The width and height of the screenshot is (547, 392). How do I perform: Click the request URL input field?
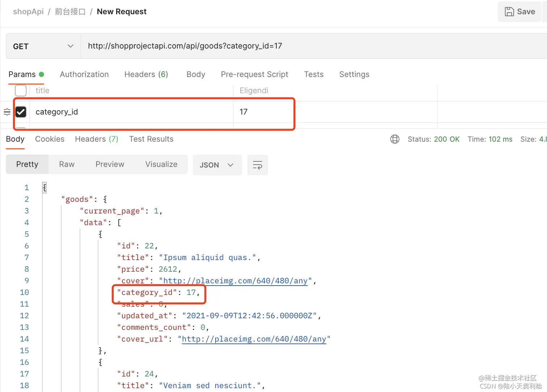point(313,46)
